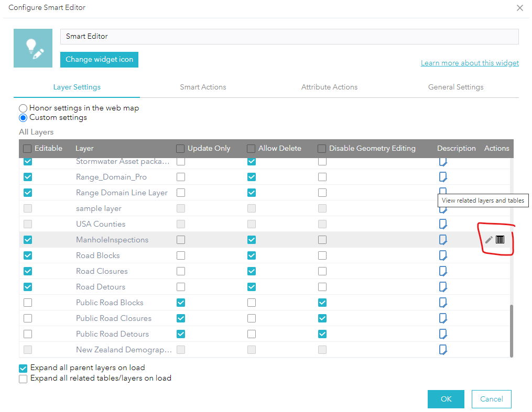This screenshot has width=532, height=412.
Task: Select the sample layer row name
Action: click(99, 208)
